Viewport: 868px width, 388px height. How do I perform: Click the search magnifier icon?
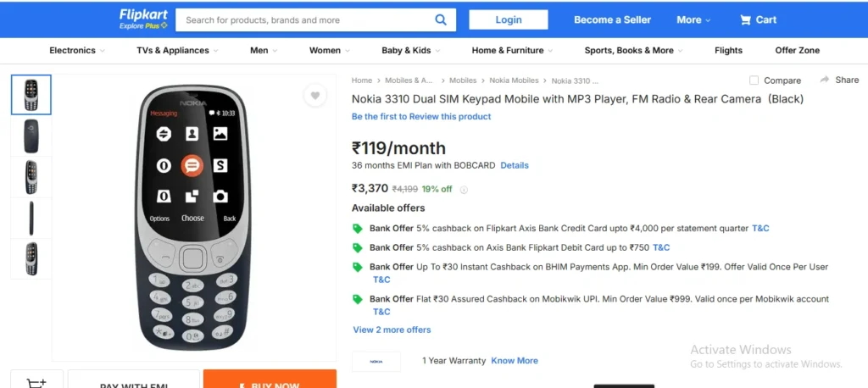coord(441,19)
